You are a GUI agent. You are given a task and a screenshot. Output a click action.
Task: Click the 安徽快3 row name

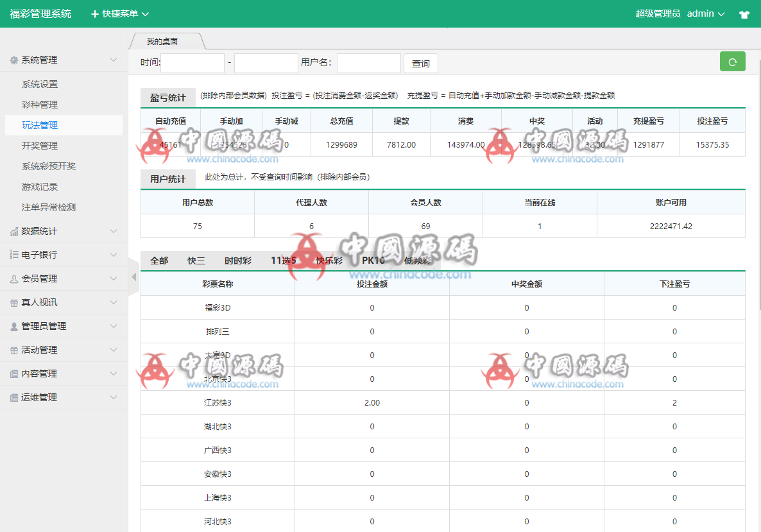click(218, 474)
